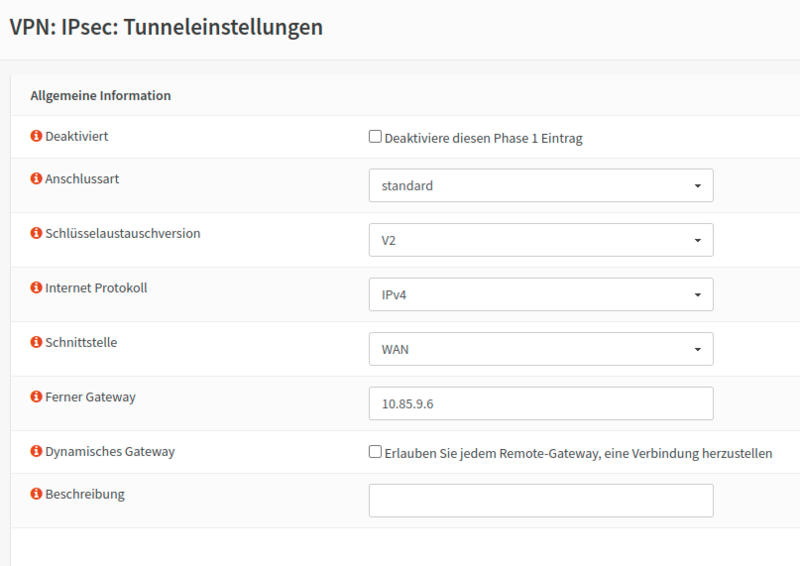Click the 'Deaktiviere diesen Phase 1 Eintrag' label text
Viewport: 800px width, 566px height.
[484, 139]
